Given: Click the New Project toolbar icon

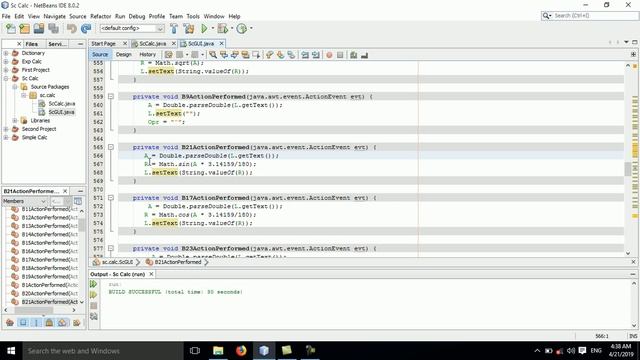Looking at the screenshot, I should point(24,29).
